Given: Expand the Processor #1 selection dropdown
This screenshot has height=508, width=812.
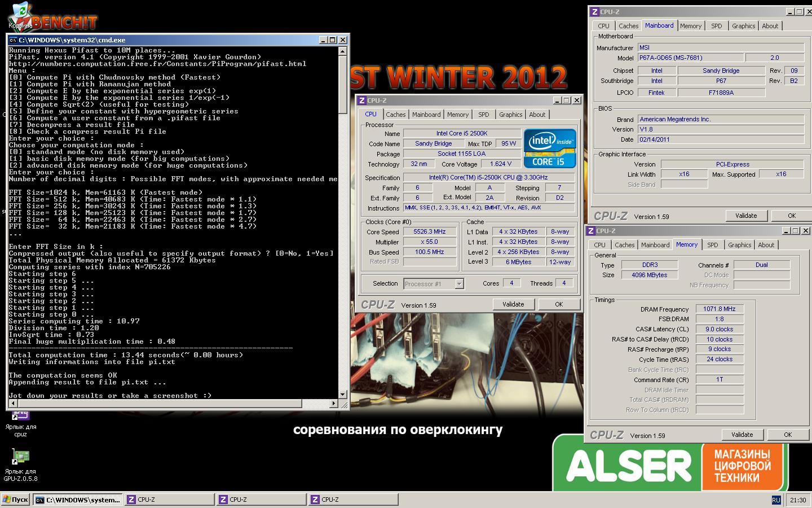Looking at the screenshot, I should 459,284.
